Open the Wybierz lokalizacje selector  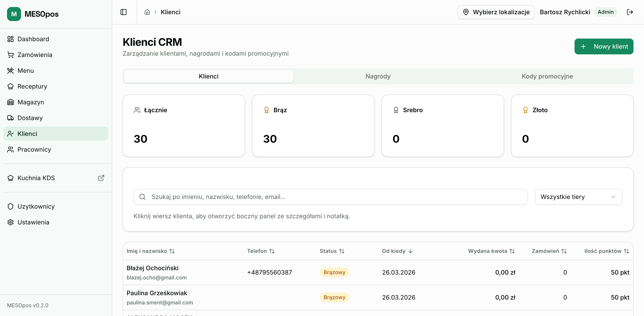point(496,12)
